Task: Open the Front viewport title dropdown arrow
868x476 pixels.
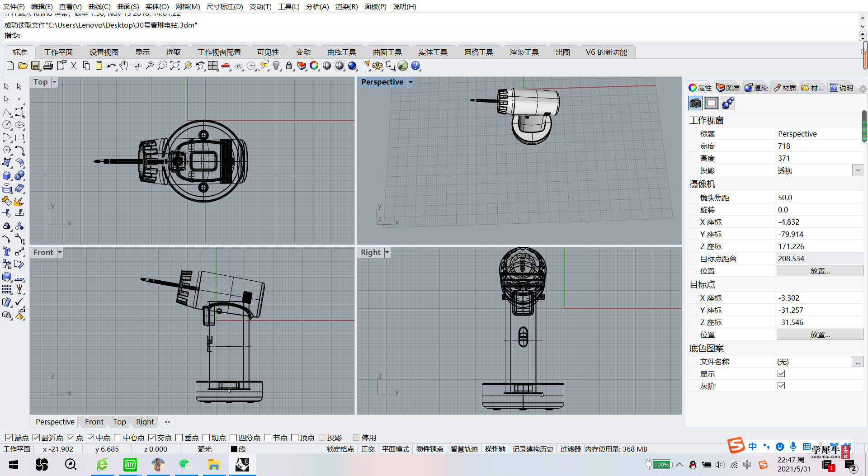Action: 60,253
